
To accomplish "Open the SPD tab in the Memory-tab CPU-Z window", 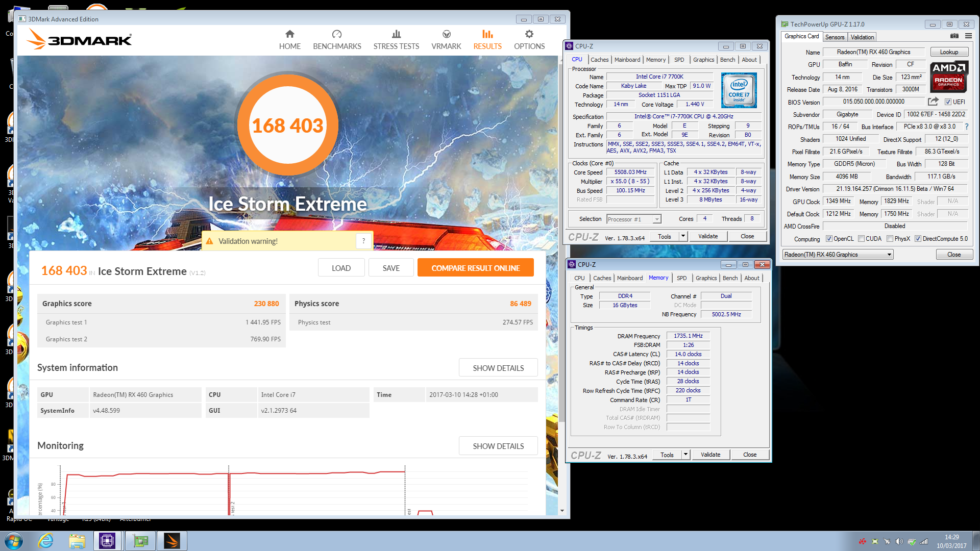I will click(x=681, y=278).
